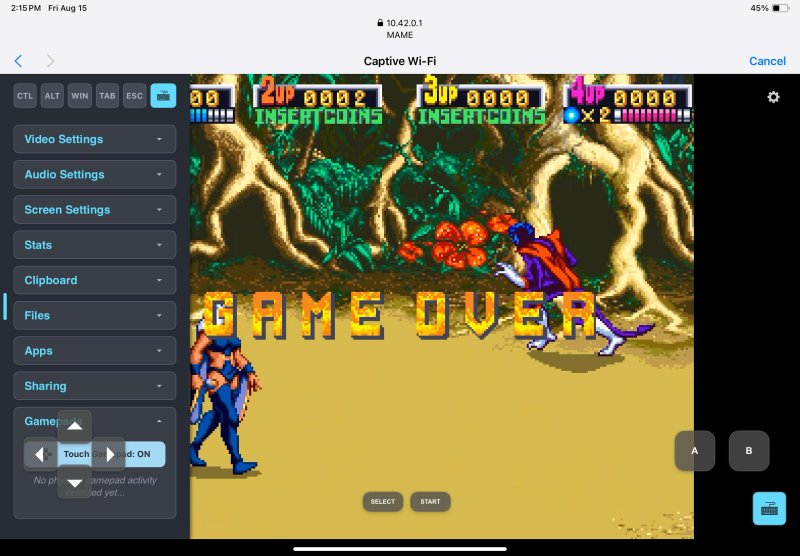Click the 10.42.0.1 address text
The width and height of the screenshot is (800, 556).
tap(404, 23)
